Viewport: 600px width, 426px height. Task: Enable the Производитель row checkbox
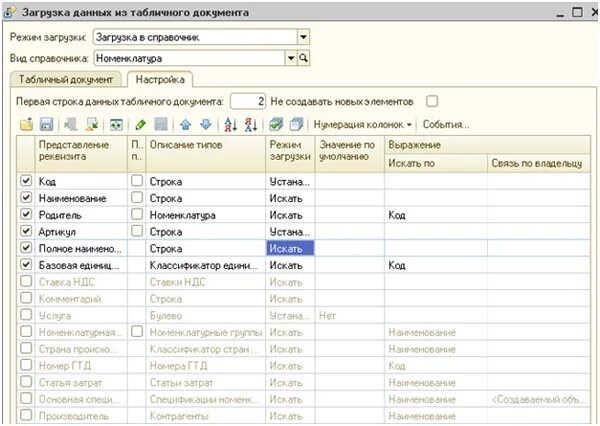pyautogui.click(x=26, y=415)
